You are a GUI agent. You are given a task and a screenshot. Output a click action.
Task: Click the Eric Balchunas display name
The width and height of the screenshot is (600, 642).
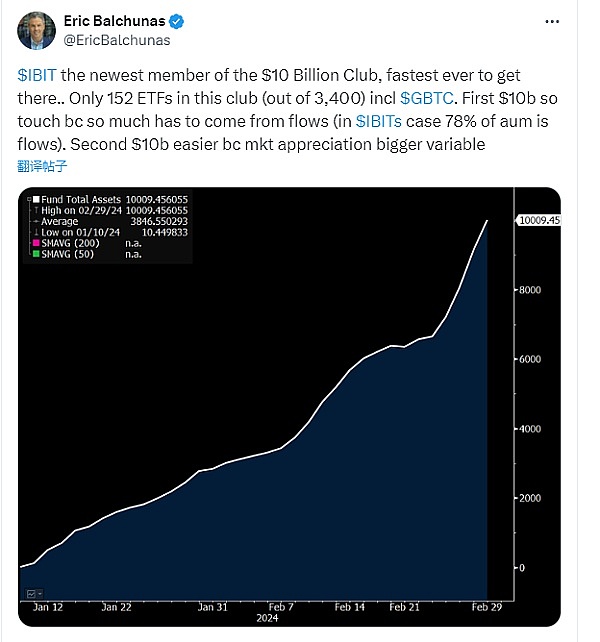[x=118, y=20]
